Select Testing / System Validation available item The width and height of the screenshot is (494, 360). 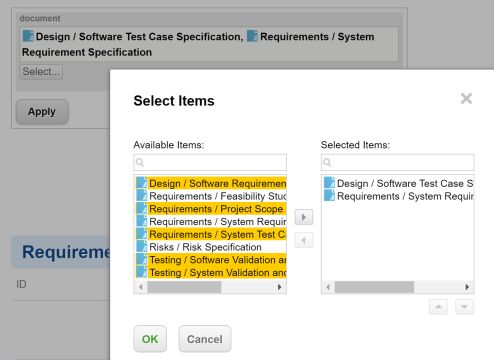click(211, 272)
